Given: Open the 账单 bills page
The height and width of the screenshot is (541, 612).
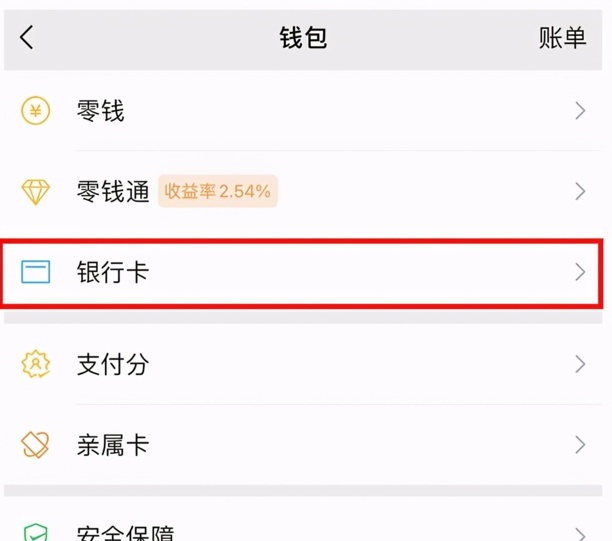Looking at the screenshot, I should pos(562,38).
